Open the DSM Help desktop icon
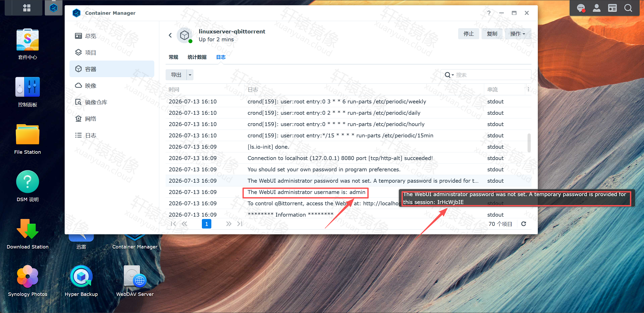Screen dimensions: 644x313 click(x=28, y=186)
